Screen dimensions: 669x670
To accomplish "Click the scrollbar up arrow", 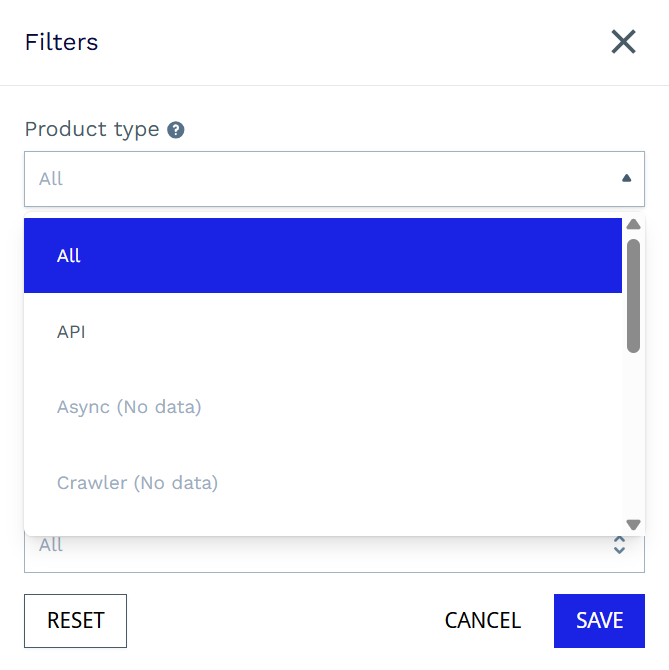I will [x=633, y=224].
